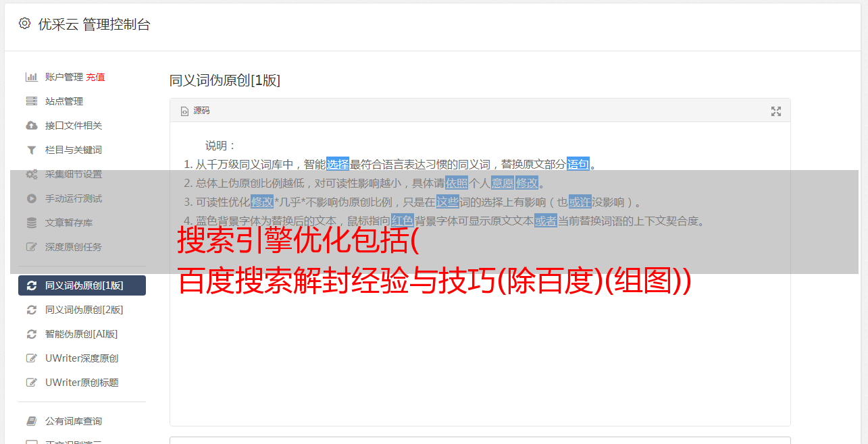This screenshot has width=868, height=444.
Task: Click highlighted word 语句 in first line
Action: coord(578,164)
